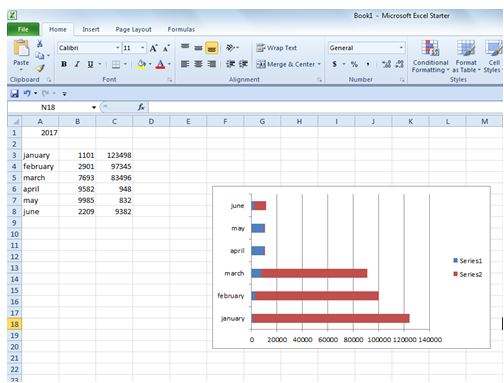Viewport: 504px width, 383px height.
Task: Click the Insert Function fx icon
Action: pos(141,107)
